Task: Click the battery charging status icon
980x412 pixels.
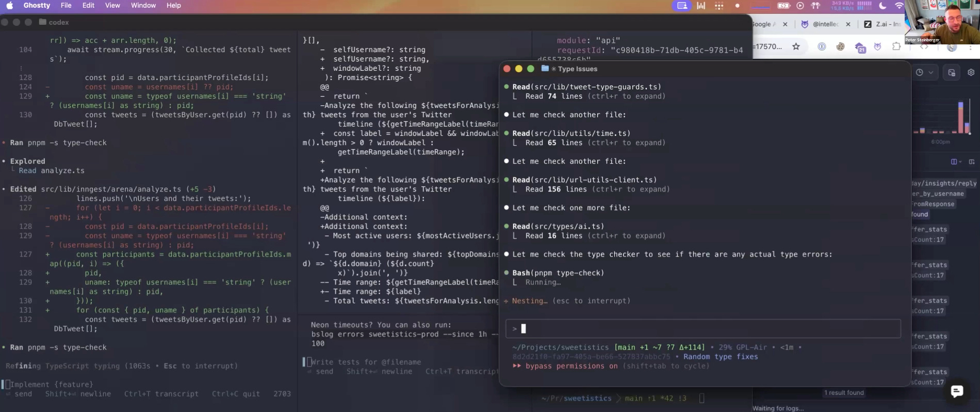Action: 783,6
